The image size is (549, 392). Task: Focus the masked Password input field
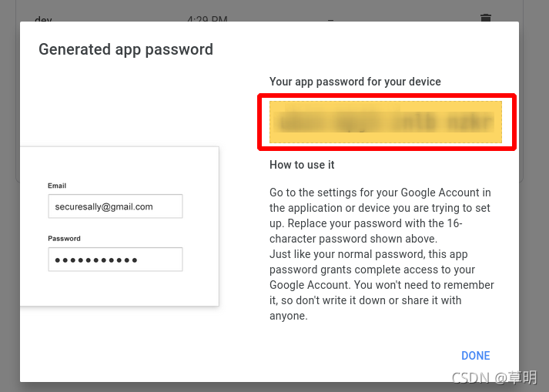point(115,260)
